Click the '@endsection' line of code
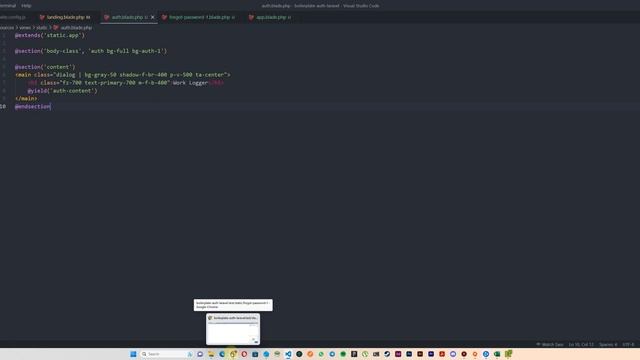The height and width of the screenshot is (360, 640). (x=33, y=107)
